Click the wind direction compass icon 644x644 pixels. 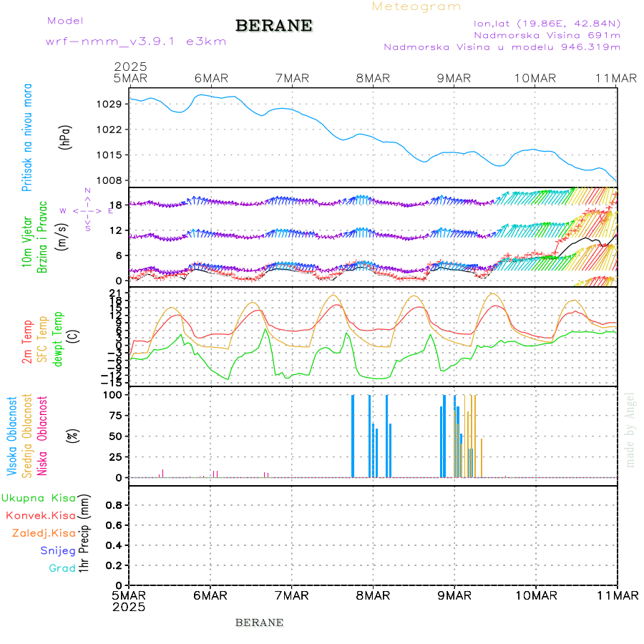(x=87, y=210)
